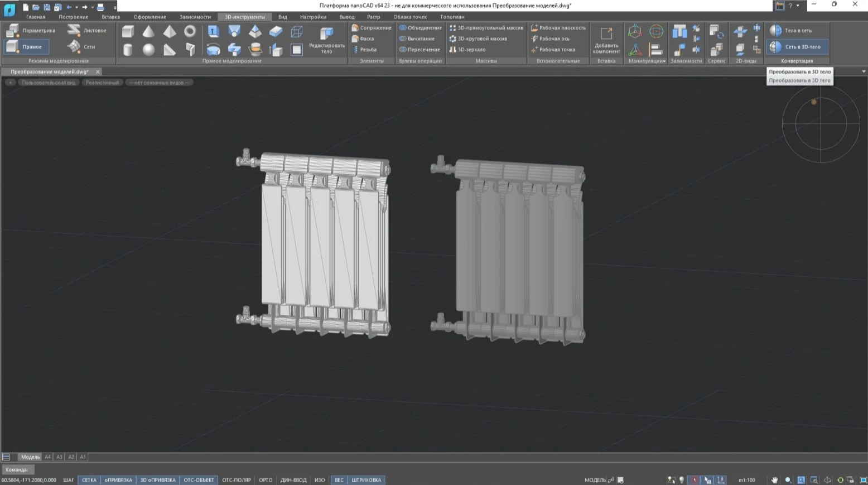868x485 pixels.
Task: Create a box solid primitive
Action: (x=128, y=32)
